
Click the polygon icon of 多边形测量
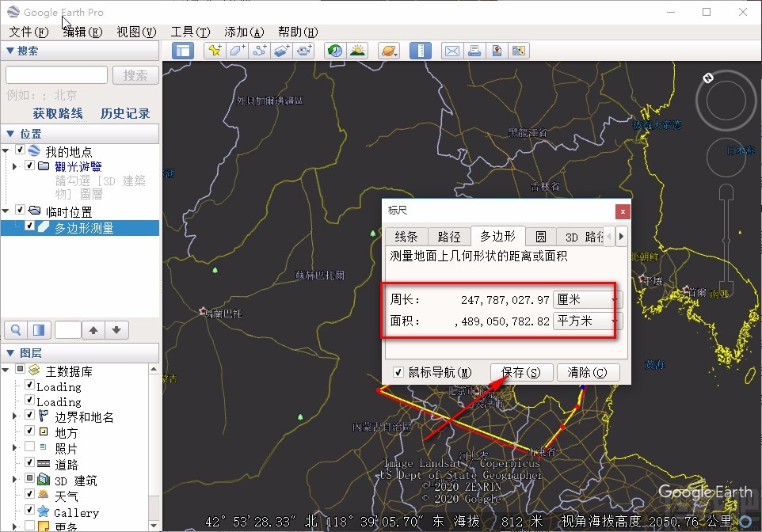pyautogui.click(x=44, y=227)
